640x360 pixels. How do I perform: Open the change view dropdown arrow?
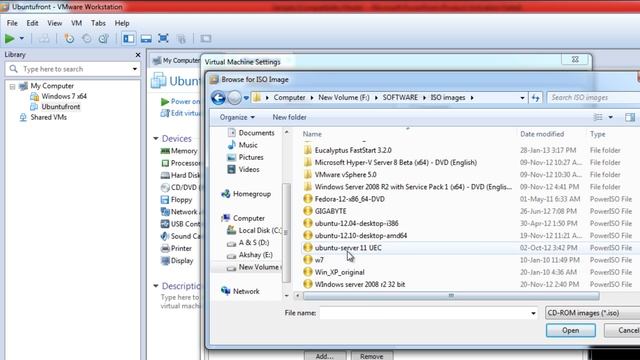click(x=610, y=117)
